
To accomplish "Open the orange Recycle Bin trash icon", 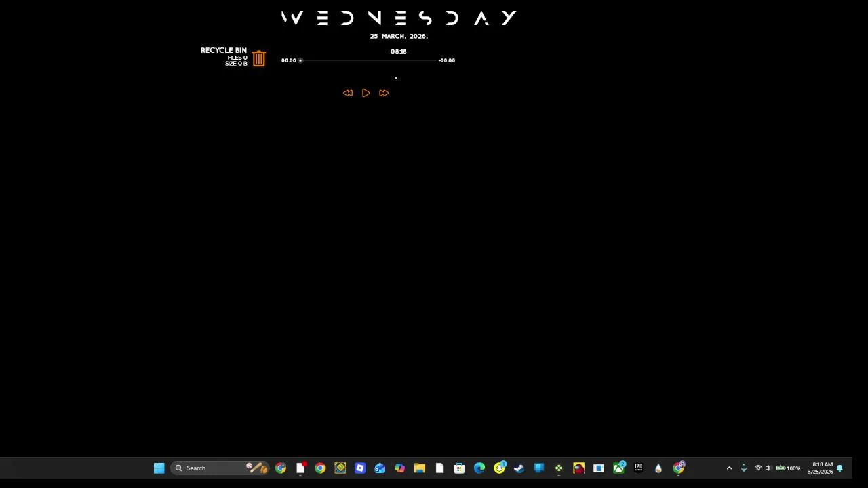I will pyautogui.click(x=259, y=58).
